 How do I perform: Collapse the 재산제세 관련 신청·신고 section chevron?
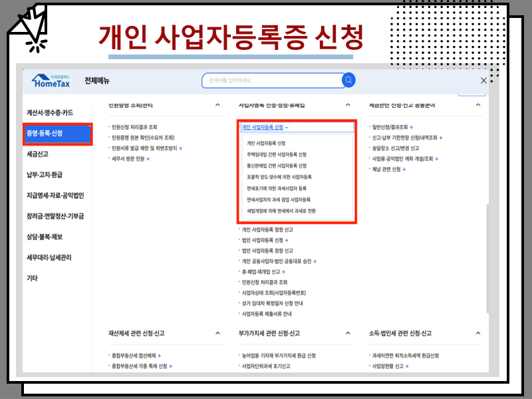(x=218, y=333)
